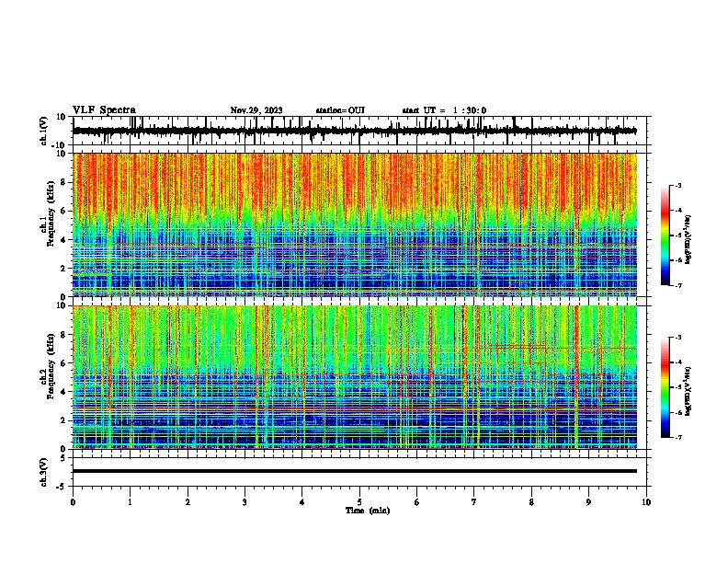
Task: Click the "-7" label on ch.1 color scale
Action: pos(677,285)
